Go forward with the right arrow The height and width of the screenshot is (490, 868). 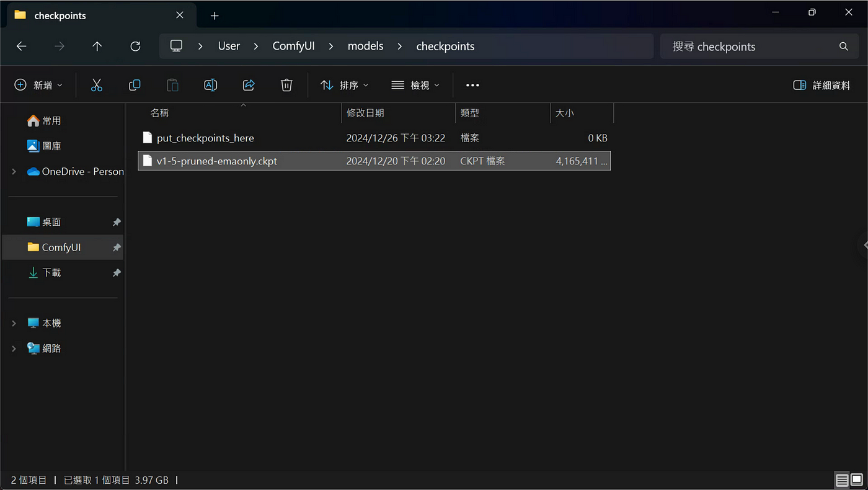[60, 47]
